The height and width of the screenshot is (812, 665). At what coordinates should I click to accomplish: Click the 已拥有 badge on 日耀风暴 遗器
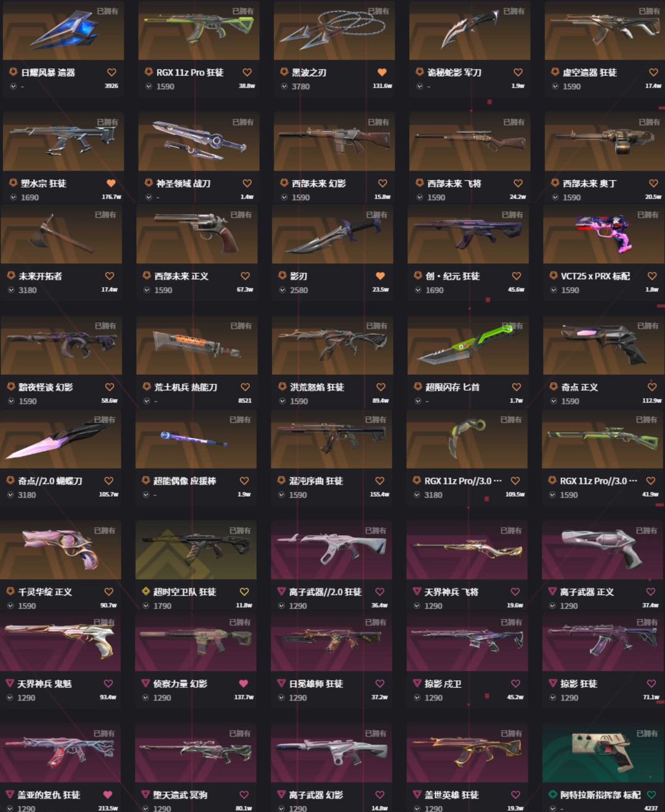click(x=108, y=11)
